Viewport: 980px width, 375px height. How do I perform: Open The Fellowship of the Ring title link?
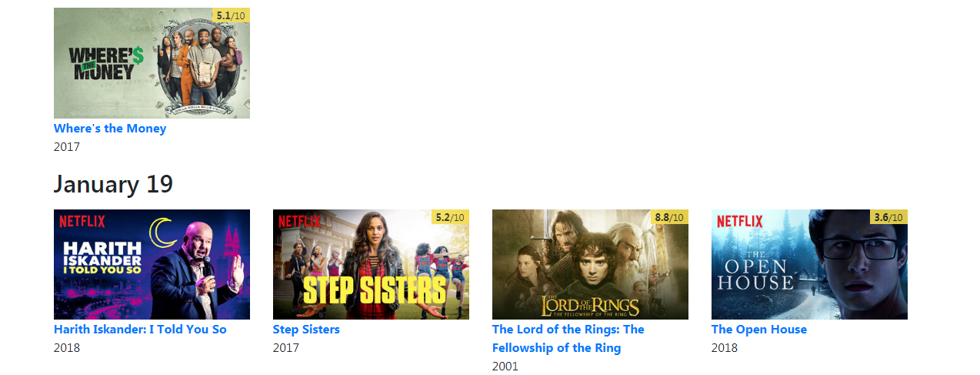coord(568,339)
